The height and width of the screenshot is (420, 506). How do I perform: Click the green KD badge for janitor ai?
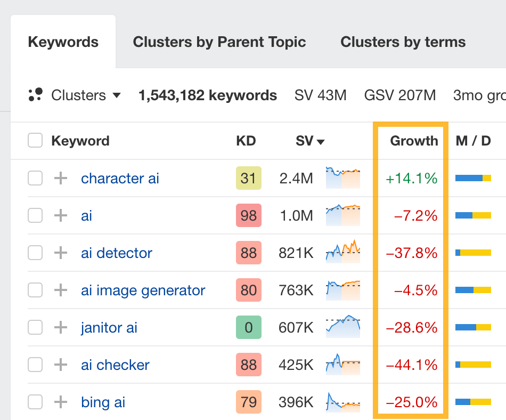click(x=248, y=327)
